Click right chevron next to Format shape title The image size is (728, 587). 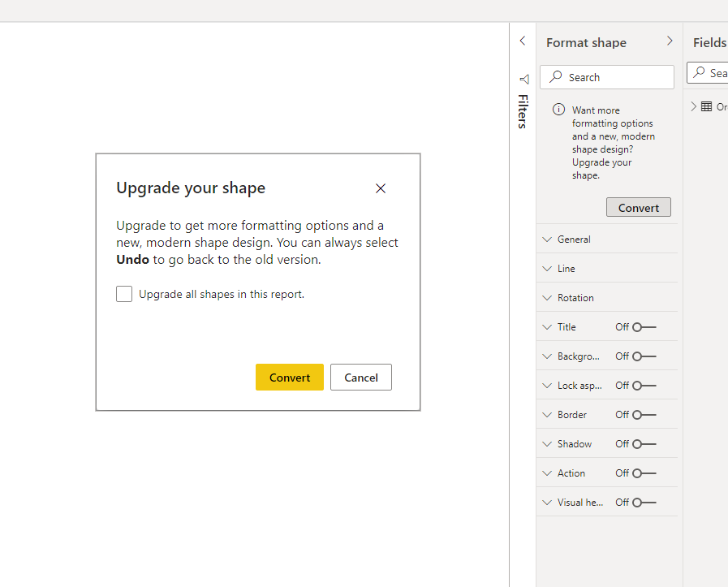(x=670, y=41)
